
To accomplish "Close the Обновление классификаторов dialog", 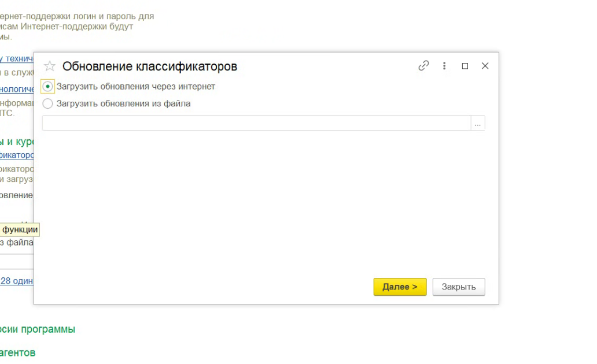I will [485, 66].
